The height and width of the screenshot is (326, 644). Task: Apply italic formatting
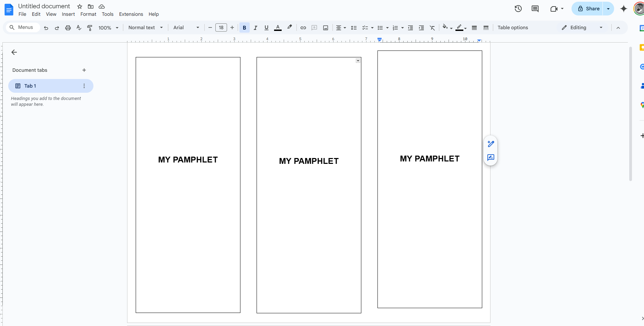click(x=255, y=27)
